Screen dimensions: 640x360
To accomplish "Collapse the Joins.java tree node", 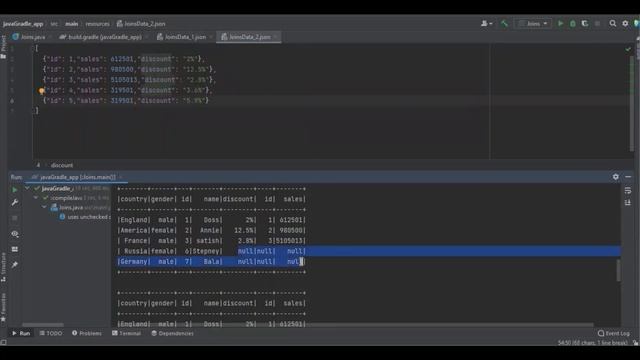I will [x=44, y=207].
